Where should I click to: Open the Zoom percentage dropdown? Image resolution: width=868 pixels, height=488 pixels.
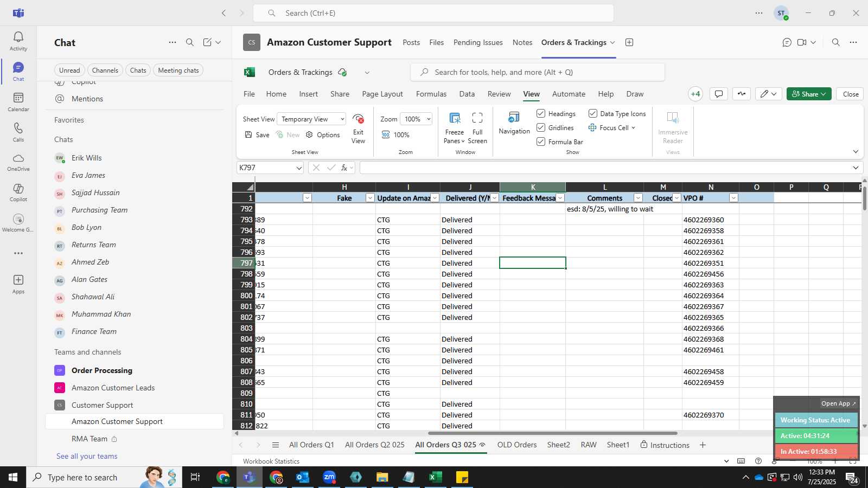pyautogui.click(x=416, y=119)
